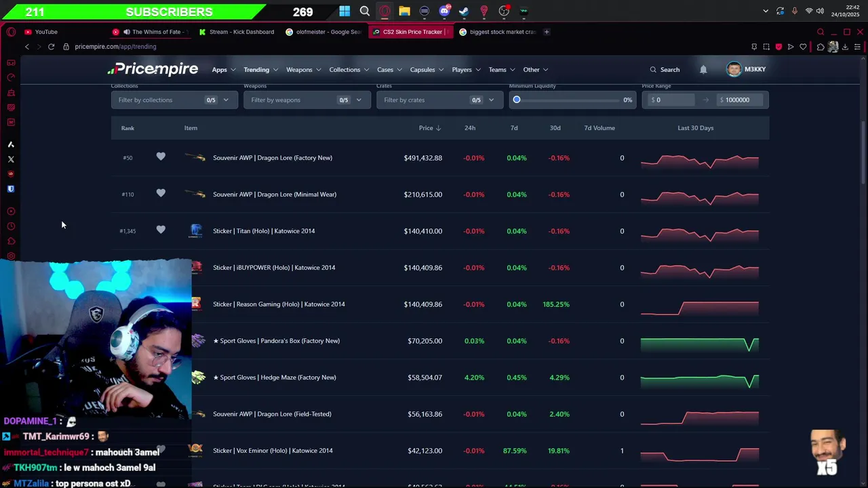
Task: Select the CS2 Skin Price Tracker tab
Action: [x=411, y=32]
